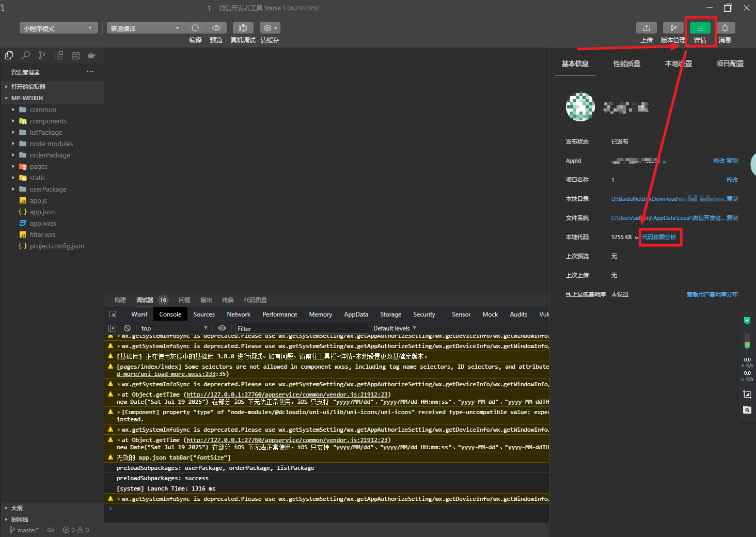
Task: Click 修改 next to 项目名称
Action: click(732, 180)
